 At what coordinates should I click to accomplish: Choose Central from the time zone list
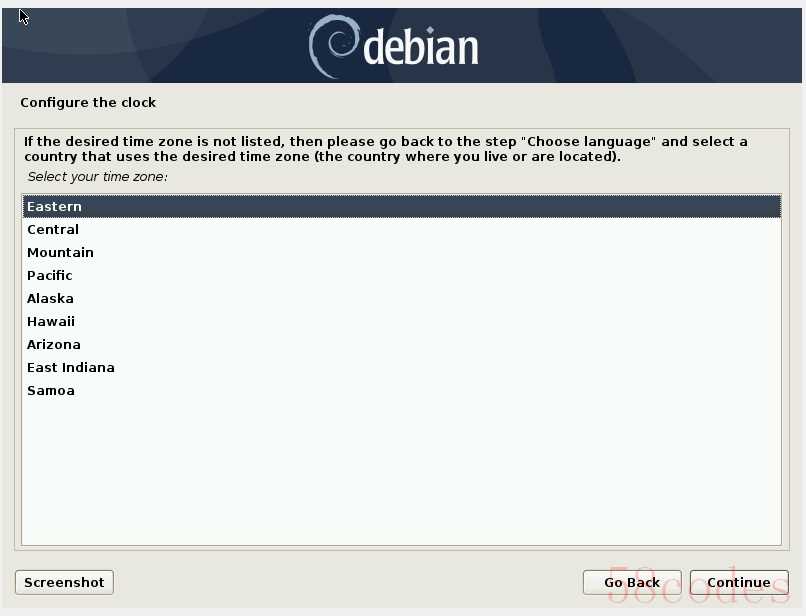coord(401,229)
